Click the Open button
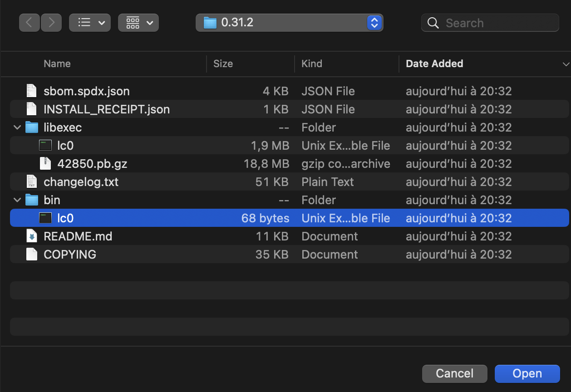The image size is (571, 392). pos(527,373)
